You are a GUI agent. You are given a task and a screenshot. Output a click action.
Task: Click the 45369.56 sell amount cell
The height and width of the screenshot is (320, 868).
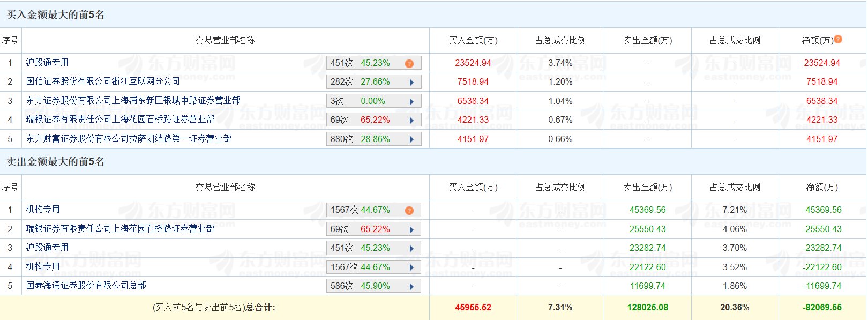tap(648, 210)
